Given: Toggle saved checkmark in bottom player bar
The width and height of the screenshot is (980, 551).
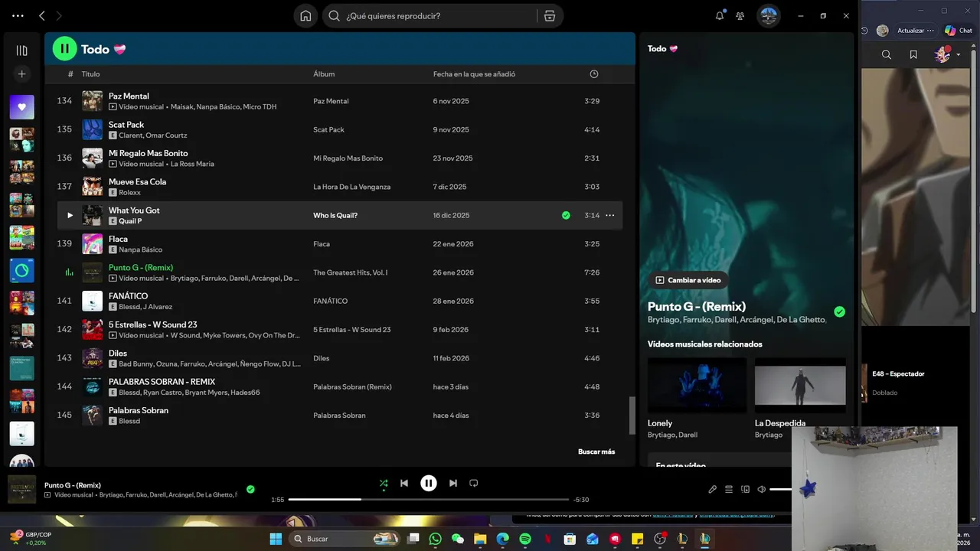Looking at the screenshot, I should pyautogui.click(x=250, y=489).
